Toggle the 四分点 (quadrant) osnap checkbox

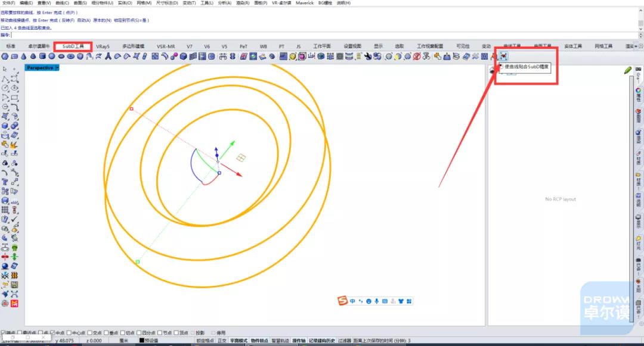(139, 333)
